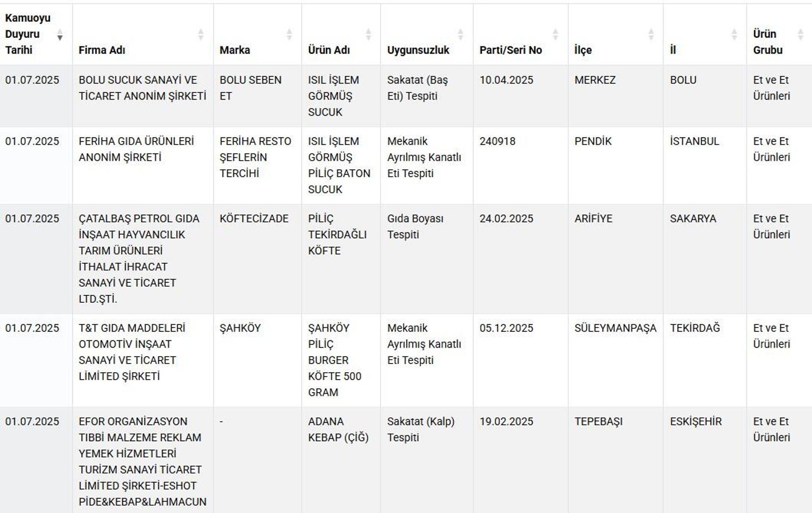Click sort arrows beside Parti/Seri No
This screenshot has width=812, height=513.
tap(556, 34)
